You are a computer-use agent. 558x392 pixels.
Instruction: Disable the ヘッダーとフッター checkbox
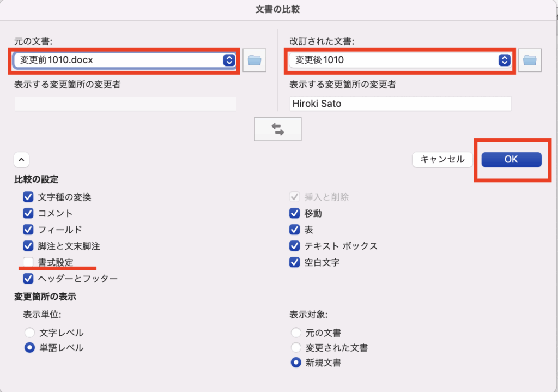28,279
